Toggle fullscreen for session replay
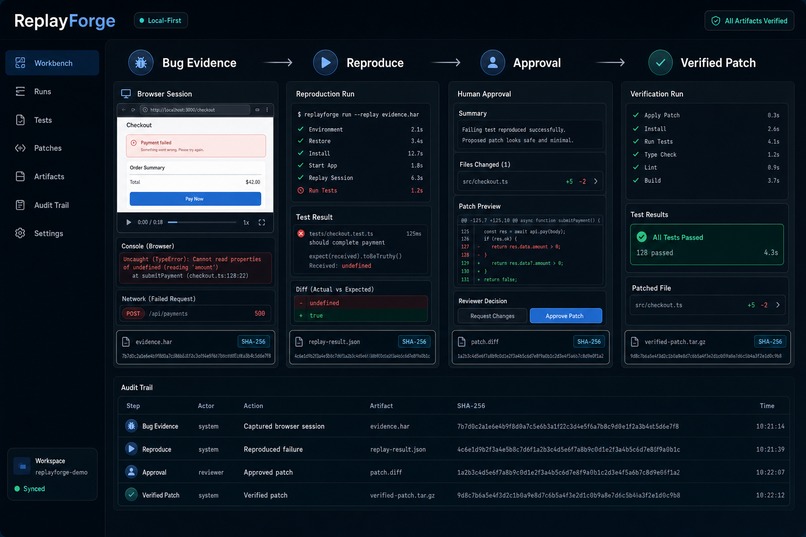The height and width of the screenshot is (537, 806). (262, 223)
